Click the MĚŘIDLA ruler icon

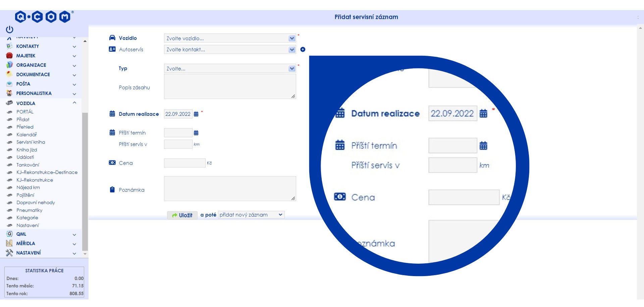click(x=9, y=243)
